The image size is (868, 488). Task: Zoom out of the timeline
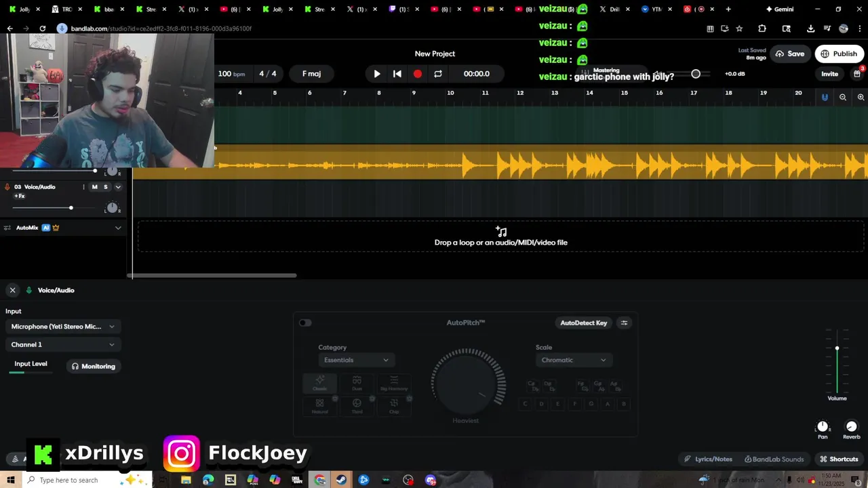coord(843,98)
